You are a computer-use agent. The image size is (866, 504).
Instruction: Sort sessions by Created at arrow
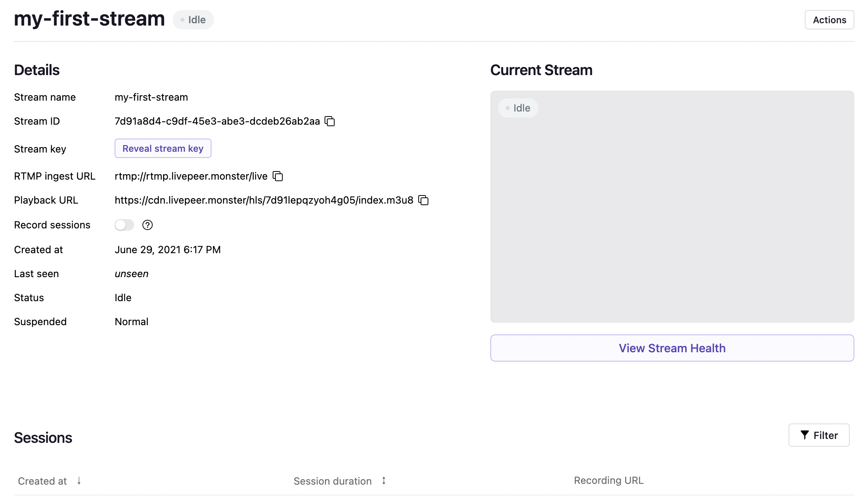point(79,481)
